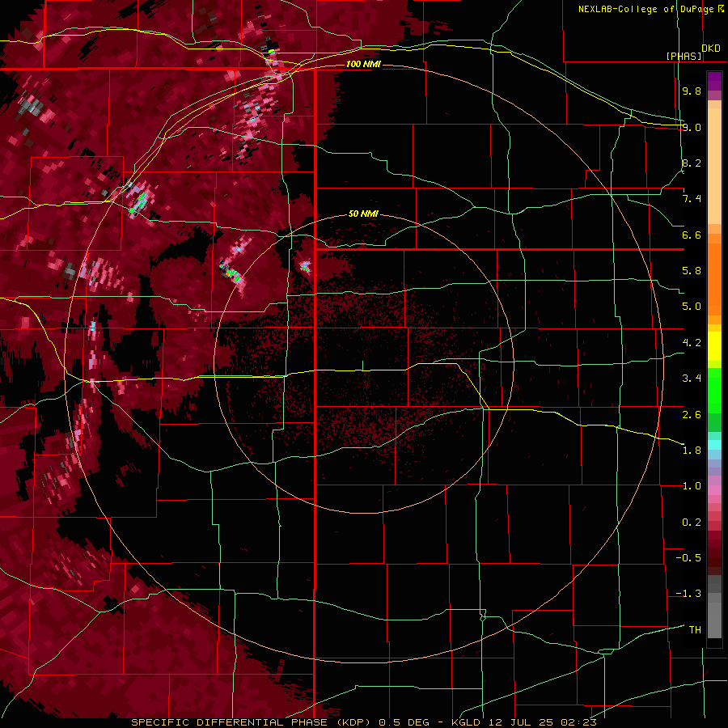
Task: Select the cyan segment of color scale
Action: [714, 445]
